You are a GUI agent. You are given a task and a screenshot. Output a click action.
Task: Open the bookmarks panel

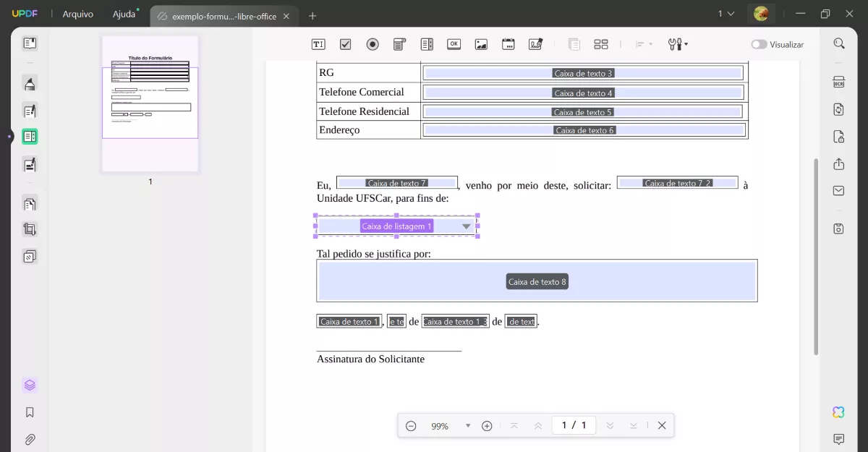pyautogui.click(x=30, y=412)
